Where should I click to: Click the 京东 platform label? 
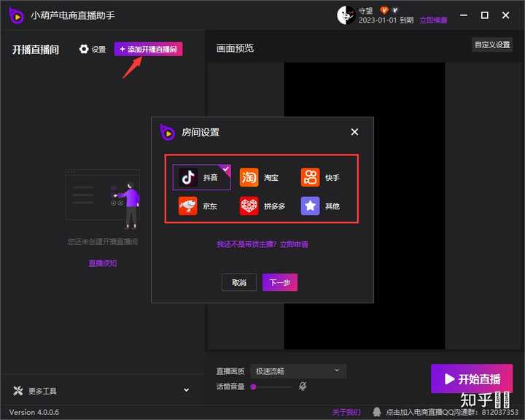(x=210, y=206)
